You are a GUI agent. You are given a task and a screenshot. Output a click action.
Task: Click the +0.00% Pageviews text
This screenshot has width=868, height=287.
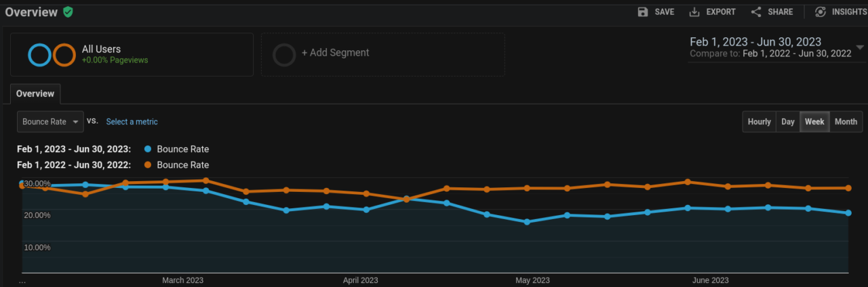(x=115, y=60)
